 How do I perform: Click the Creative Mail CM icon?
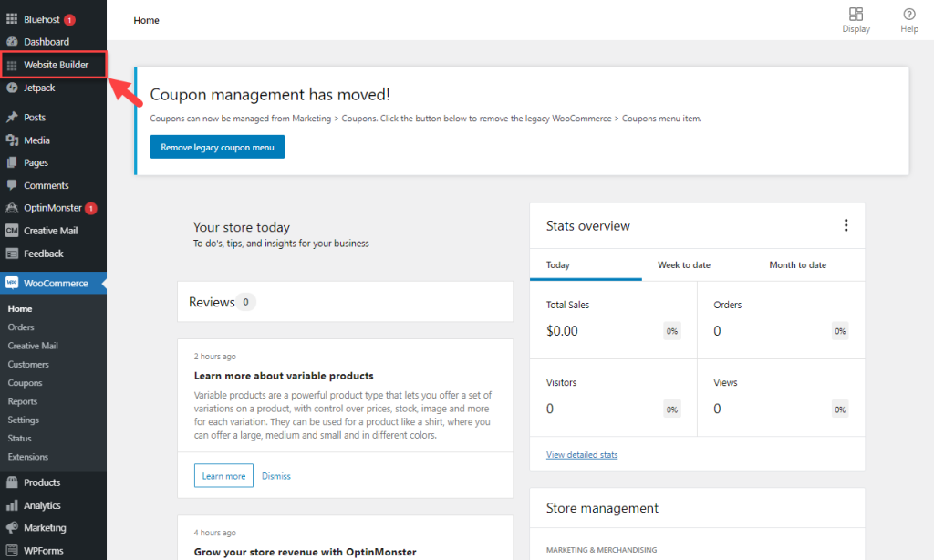tap(12, 231)
